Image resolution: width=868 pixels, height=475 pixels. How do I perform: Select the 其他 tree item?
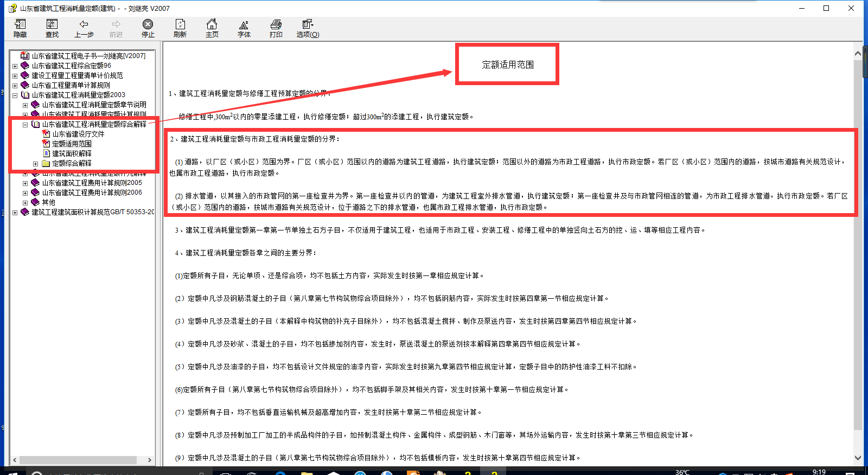click(48, 202)
